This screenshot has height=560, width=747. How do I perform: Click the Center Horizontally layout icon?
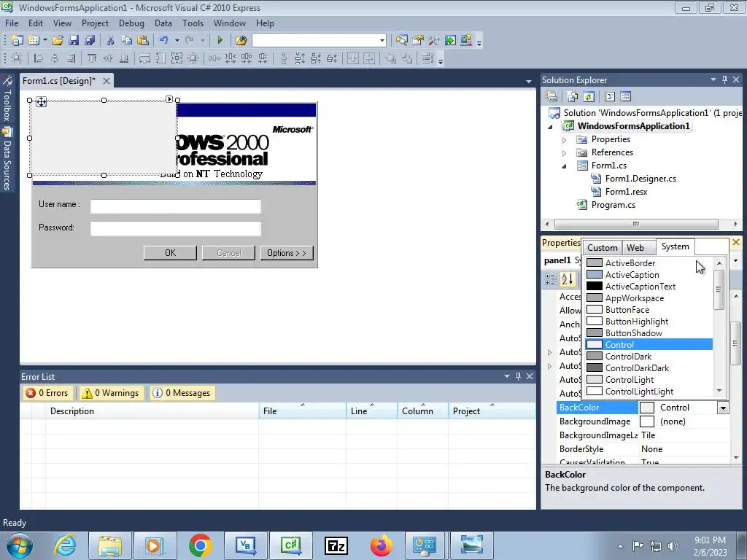353,58
